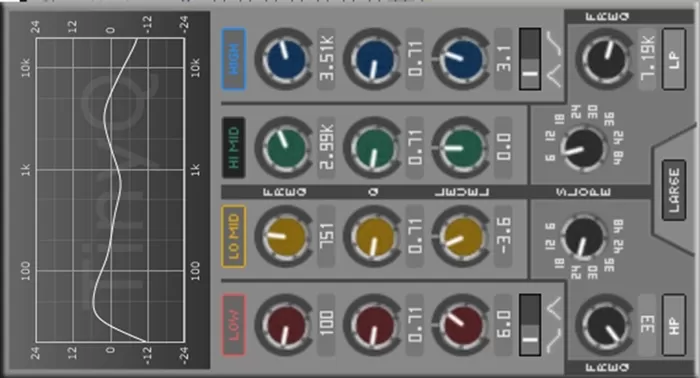Click the LO MID frequency value 751
This screenshot has width=700, height=378.
[x=327, y=237]
